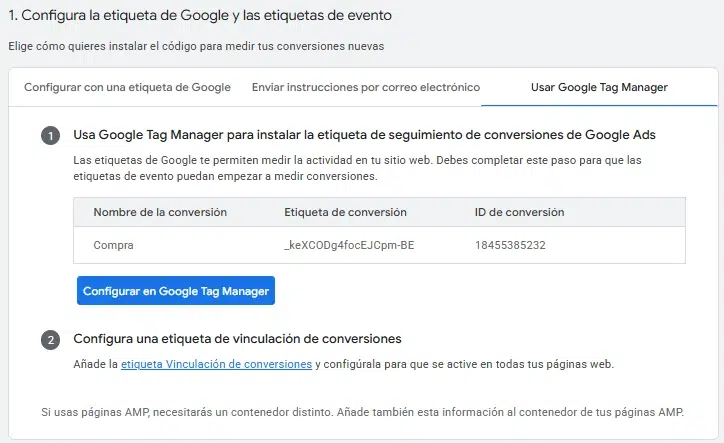Image resolution: width=724 pixels, height=443 pixels.
Task: Click 'ID de conversión' column header
Action: [x=519, y=212]
